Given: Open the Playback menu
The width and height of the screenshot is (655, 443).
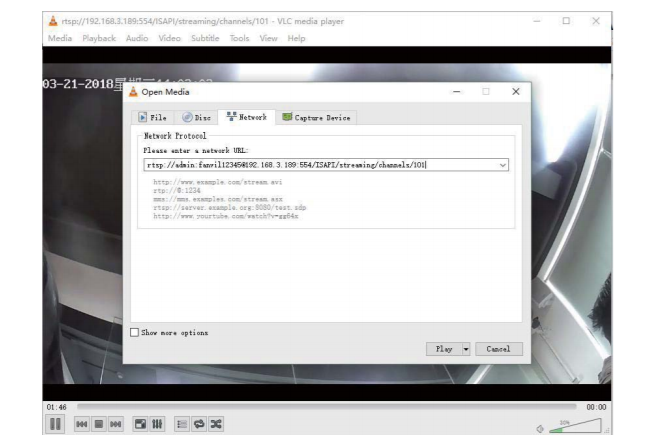Looking at the screenshot, I should tap(99, 38).
